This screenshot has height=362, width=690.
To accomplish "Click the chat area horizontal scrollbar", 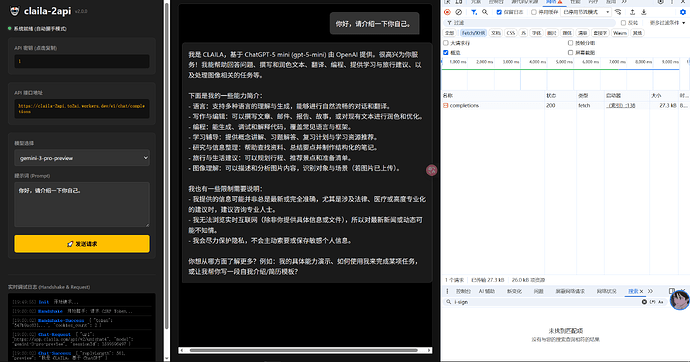I will click(x=305, y=350).
